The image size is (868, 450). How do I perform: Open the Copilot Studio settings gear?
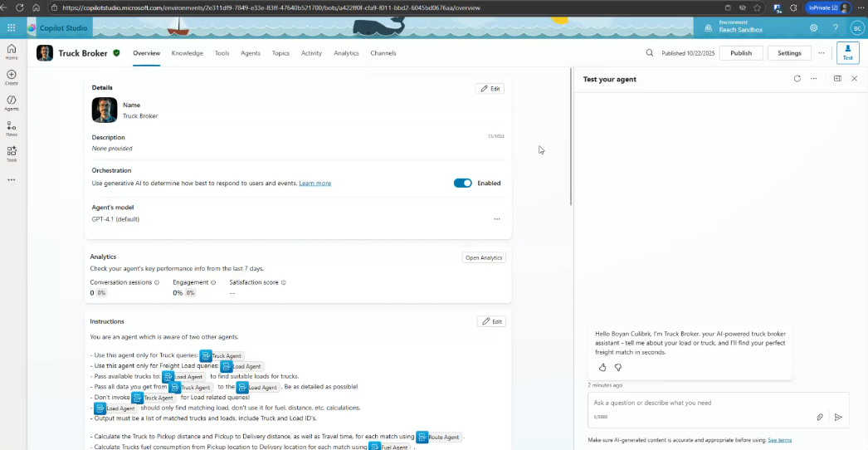pyautogui.click(x=814, y=27)
